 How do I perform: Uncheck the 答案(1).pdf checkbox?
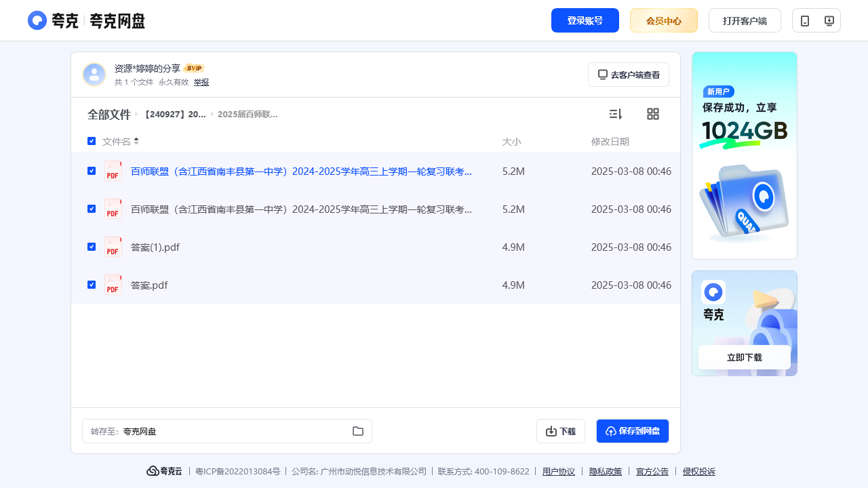(x=92, y=247)
